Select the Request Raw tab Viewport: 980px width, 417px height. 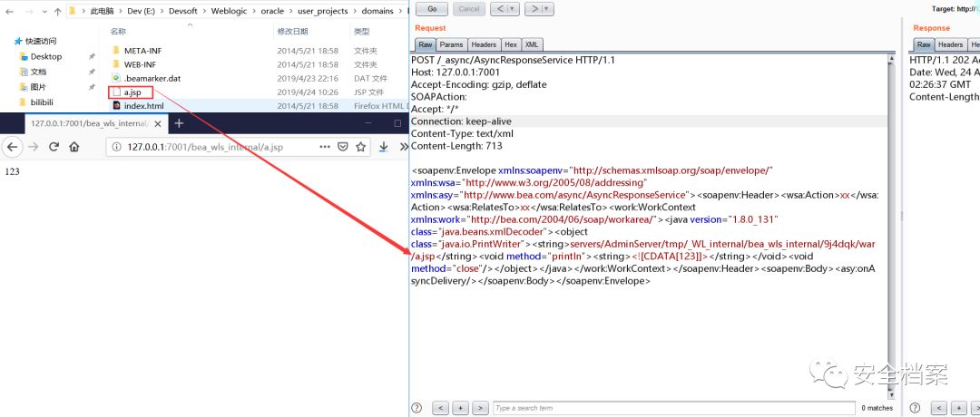pyautogui.click(x=425, y=45)
